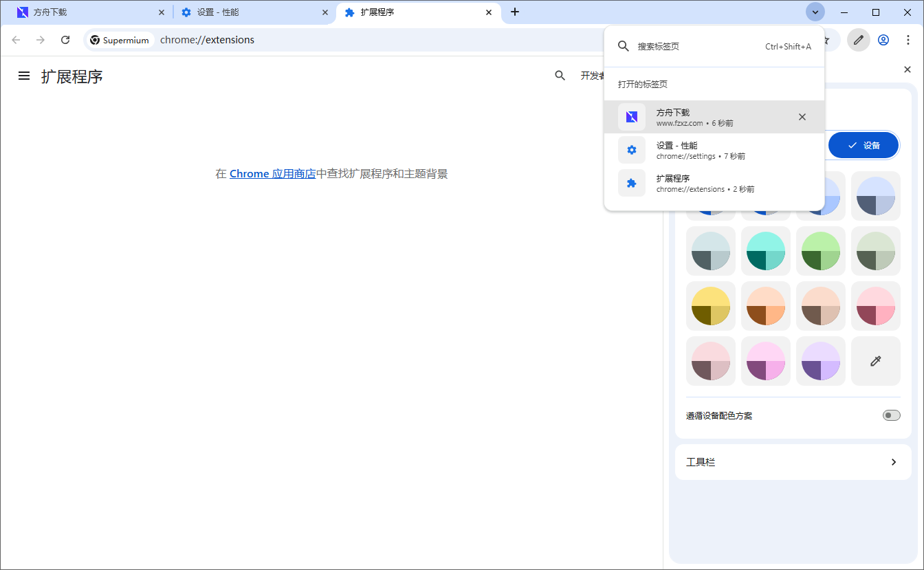Open the extensions page hamburger menu
Viewport: 924px width, 570px height.
pos(24,76)
